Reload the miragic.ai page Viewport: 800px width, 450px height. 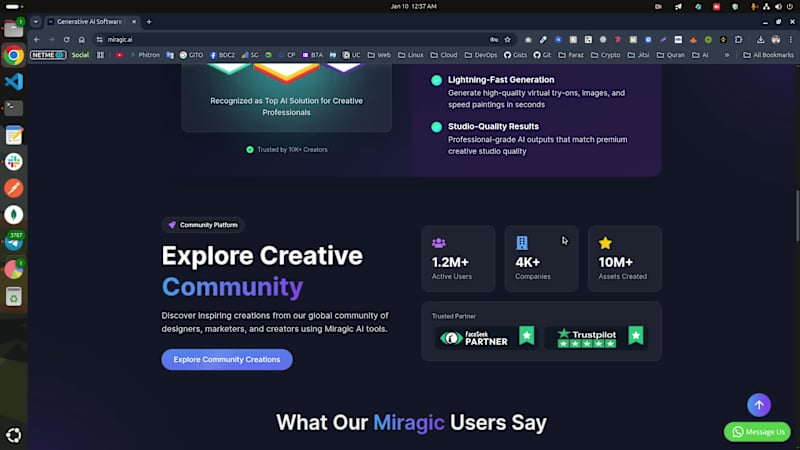tap(66, 40)
